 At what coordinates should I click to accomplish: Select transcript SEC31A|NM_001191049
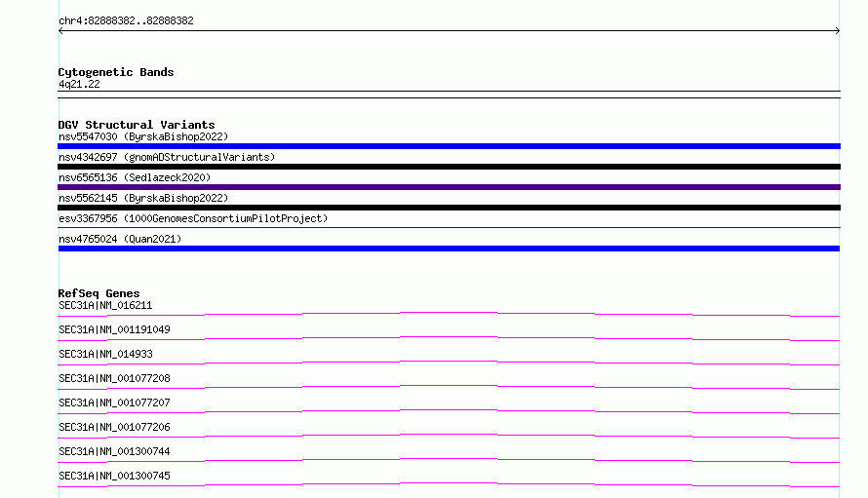coord(114,329)
